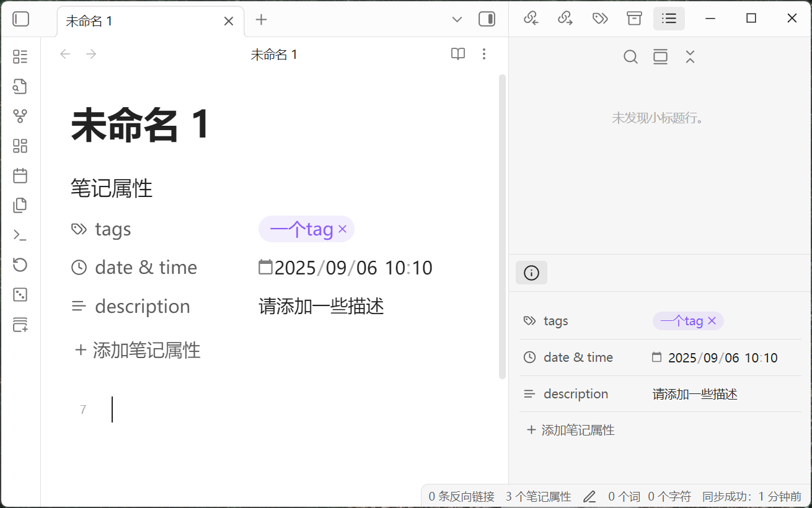Open command palette terminal icon in ribbon
This screenshot has height=508, width=812.
[20, 235]
